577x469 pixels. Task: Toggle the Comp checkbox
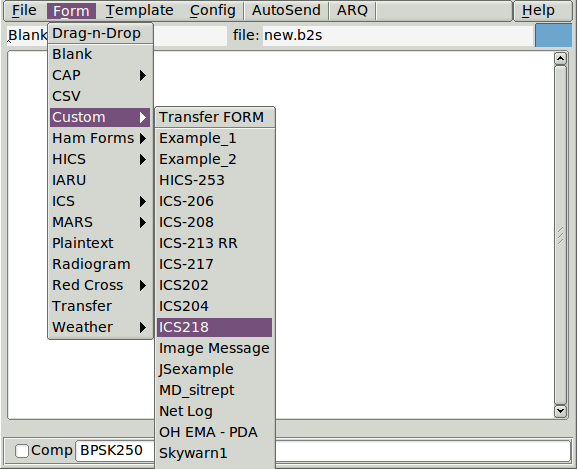[22, 451]
